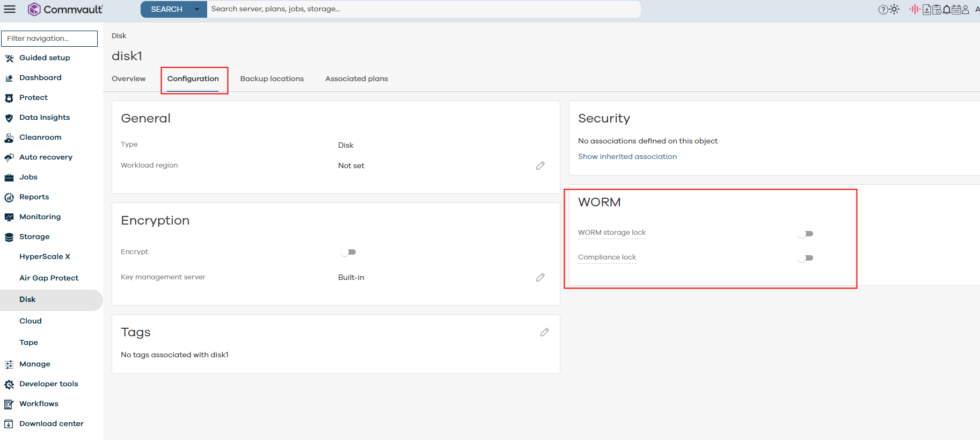Screen dimensions: 980x440
Task: Open the notifications bell
Action: click(x=947, y=9)
